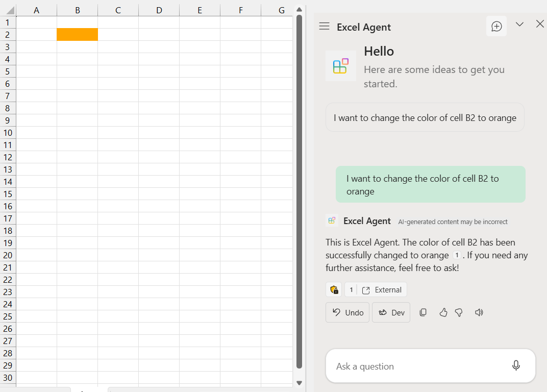The image size is (547, 392).
Task: Click the microphone in the question box
Action: [x=516, y=365]
